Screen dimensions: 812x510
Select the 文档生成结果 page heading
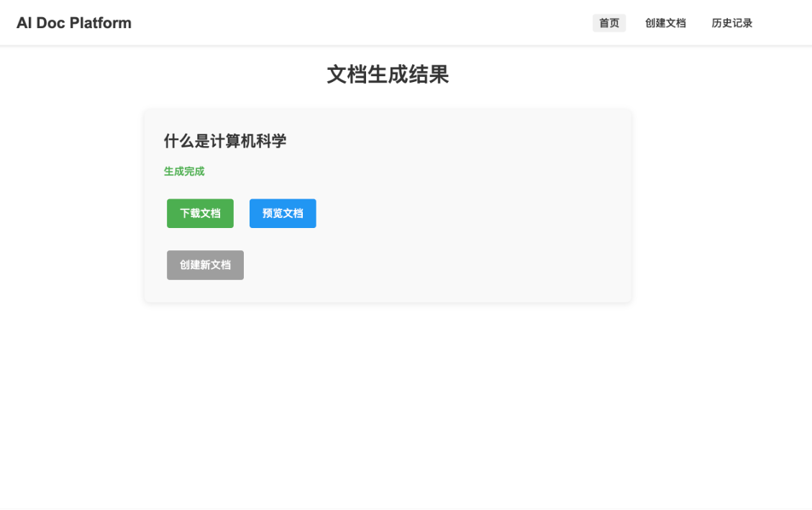[388, 75]
